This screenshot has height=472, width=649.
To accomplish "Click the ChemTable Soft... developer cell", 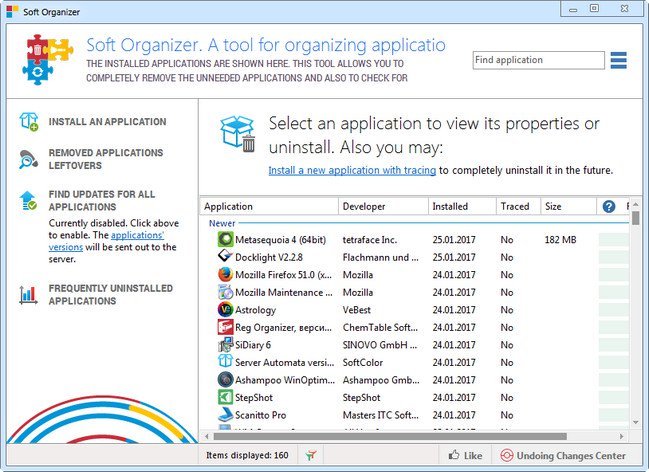I will coord(380,327).
